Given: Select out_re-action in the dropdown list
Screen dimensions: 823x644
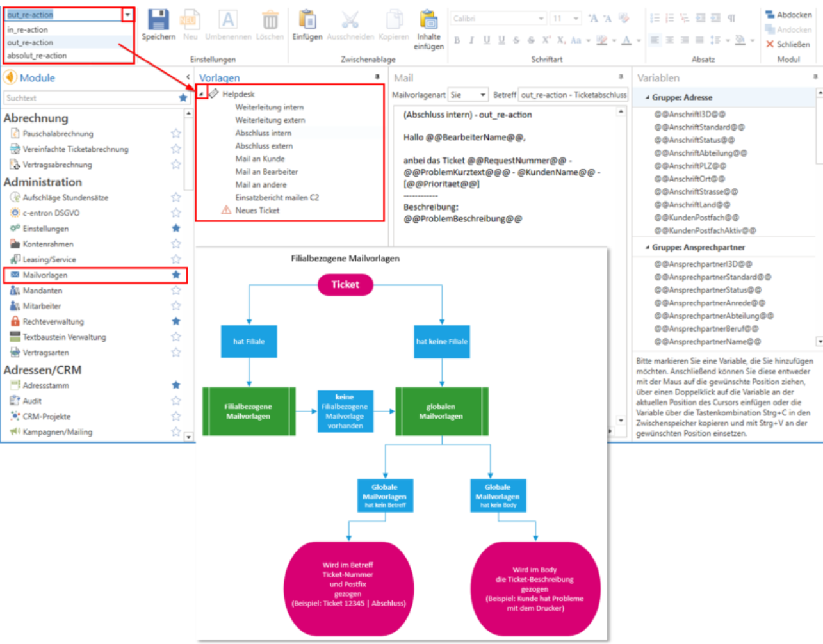Looking at the screenshot, I should [x=30, y=43].
